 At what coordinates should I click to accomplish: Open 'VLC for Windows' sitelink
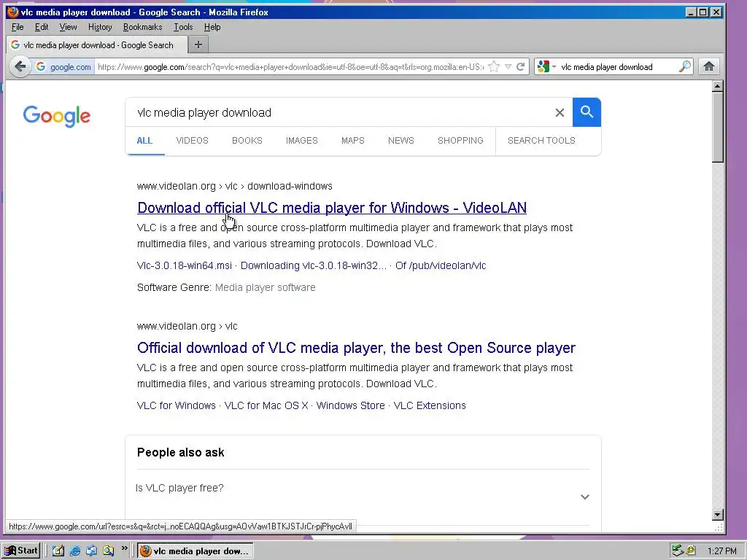[x=177, y=405]
